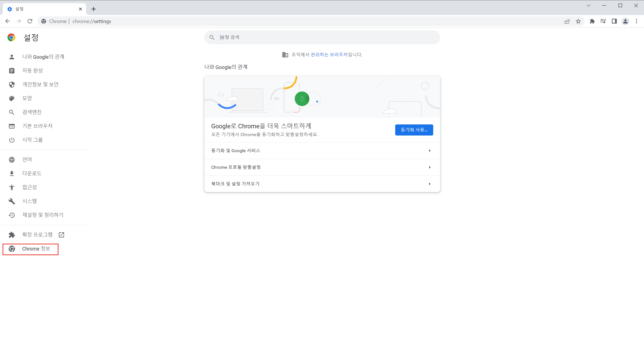Viewport: 644px width, 355px height.
Task: Click the browser window icon for 기본 브라우저
Action: pos(12,126)
